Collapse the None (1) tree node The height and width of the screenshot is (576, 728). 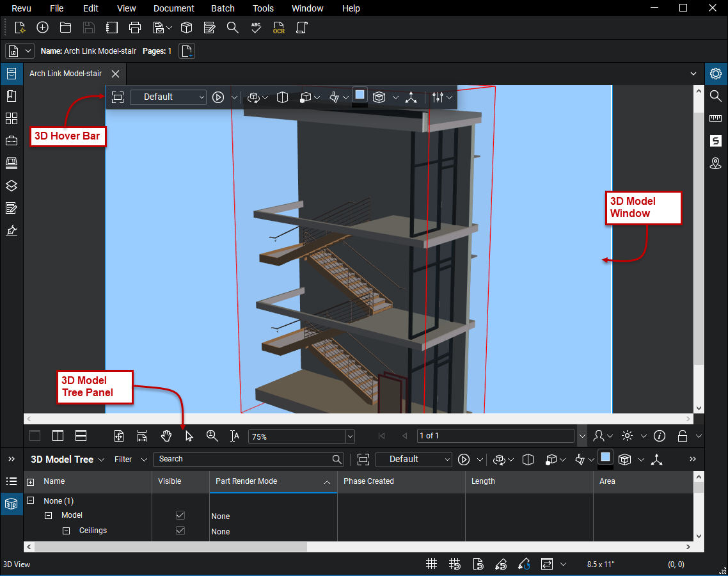click(x=30, y=501)
